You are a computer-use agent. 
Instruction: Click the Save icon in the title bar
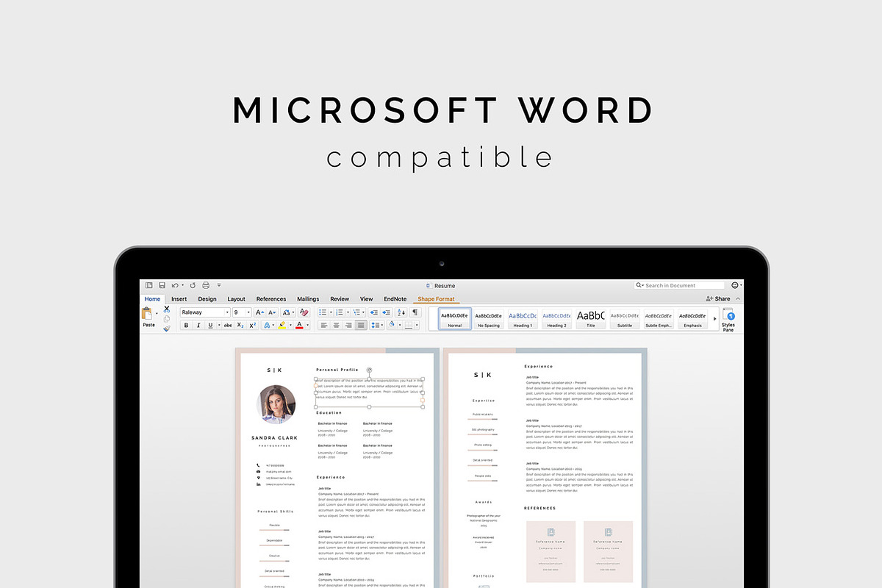click(x=162, y=285)
